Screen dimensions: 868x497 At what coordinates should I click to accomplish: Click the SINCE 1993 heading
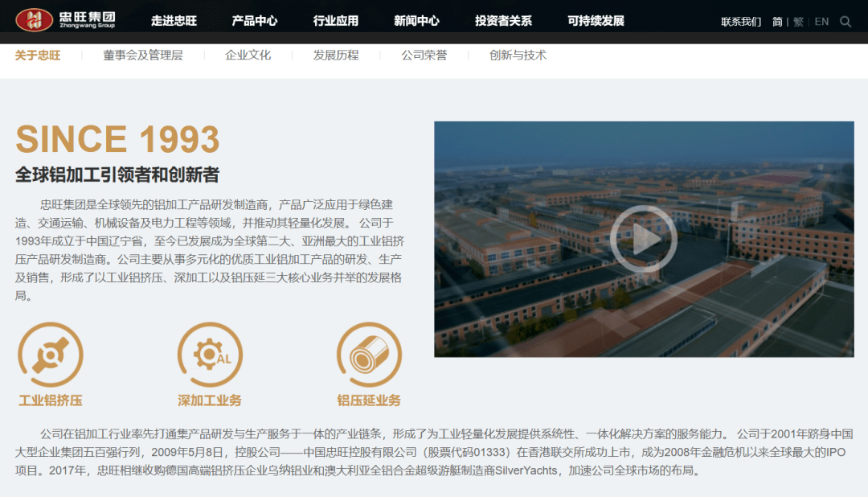click(x=117, y=138)
